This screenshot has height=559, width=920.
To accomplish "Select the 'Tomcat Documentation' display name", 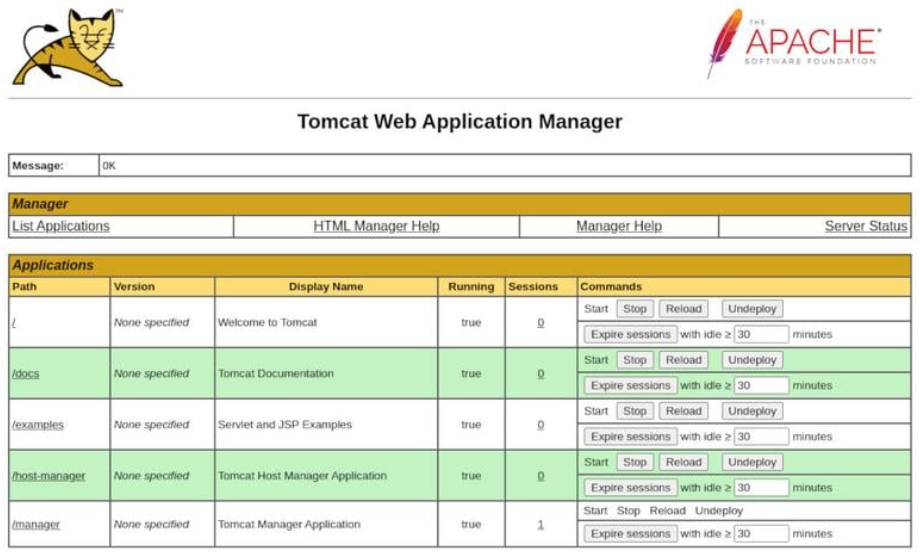I will click(x=276, y=374).
